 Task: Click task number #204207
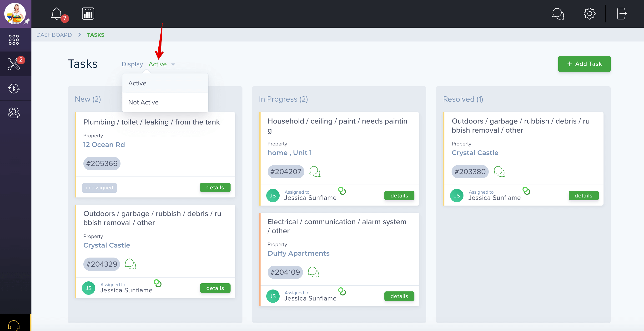tap(286, 171)
